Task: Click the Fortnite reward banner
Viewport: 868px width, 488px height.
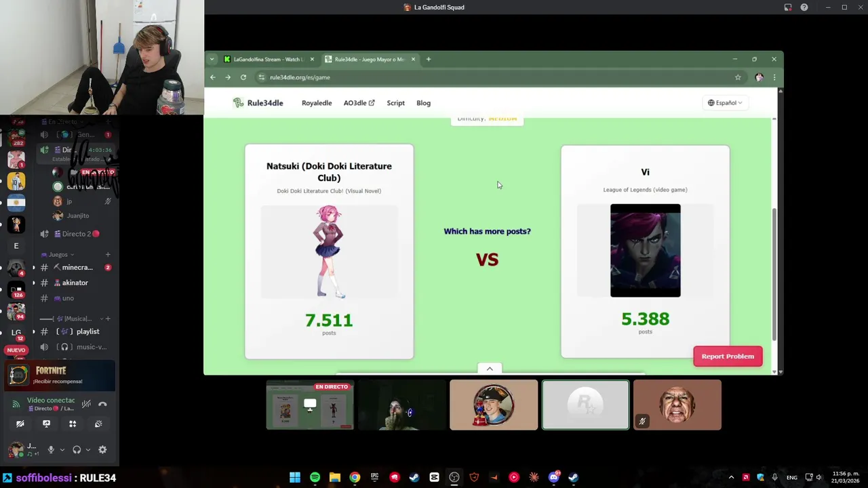Action: pyautogui.click(x=60, y=375)
